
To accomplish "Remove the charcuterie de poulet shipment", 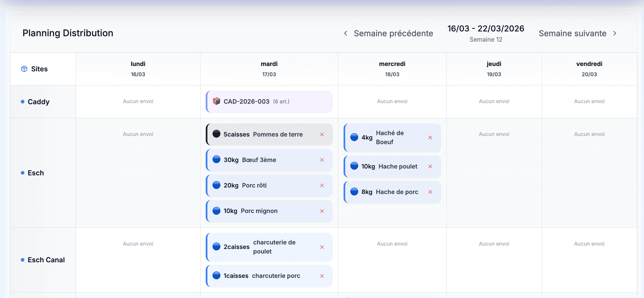I will pyautogui.click(x=322, y=247).
